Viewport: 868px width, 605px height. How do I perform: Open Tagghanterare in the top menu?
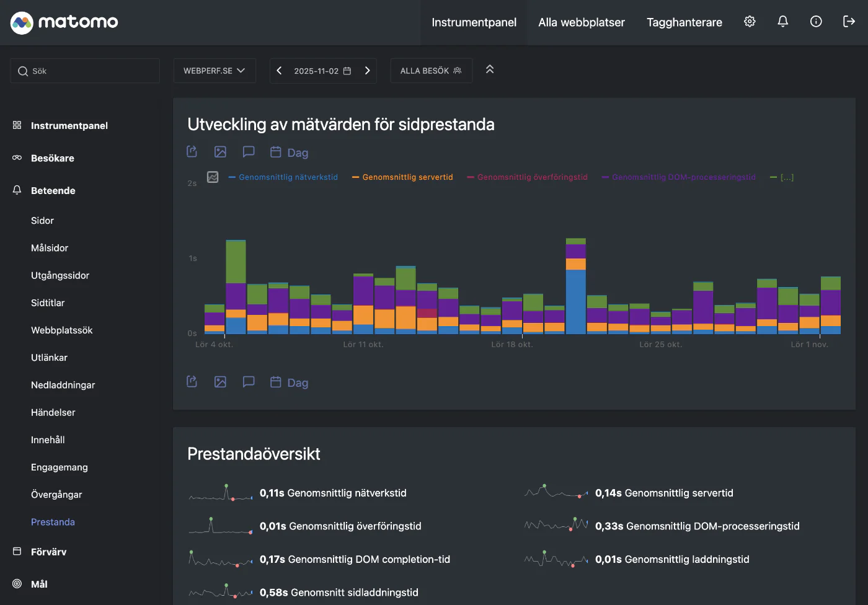click(x=684, y=22)
